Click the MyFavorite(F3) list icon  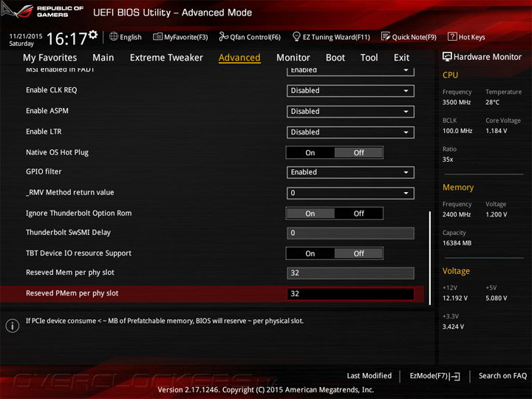tap(157, 37)
